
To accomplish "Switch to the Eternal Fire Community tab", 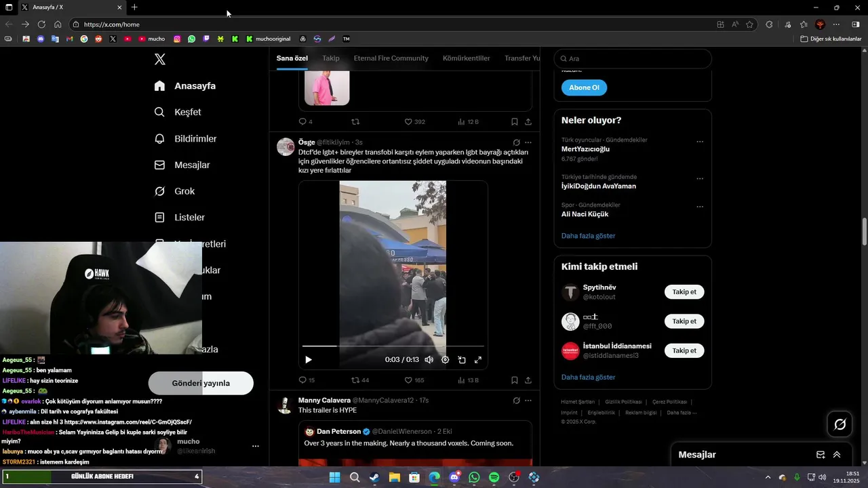I will (x=391, y=58).
